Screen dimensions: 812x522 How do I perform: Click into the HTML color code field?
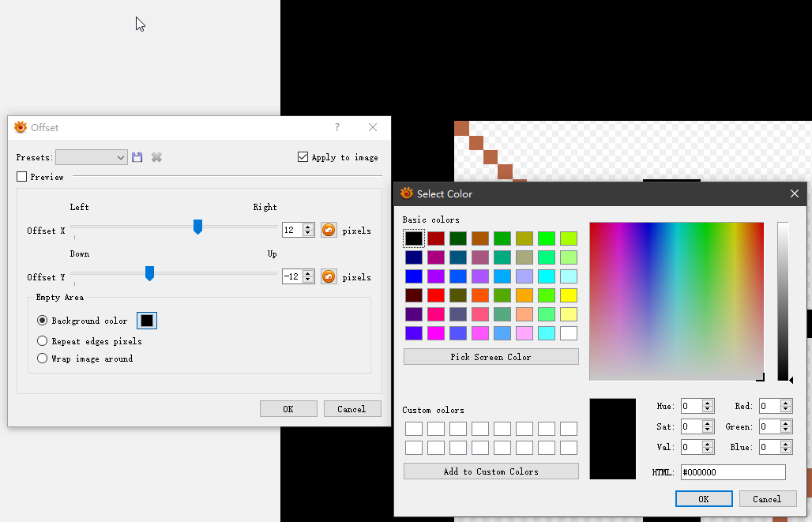coord(733,472)
